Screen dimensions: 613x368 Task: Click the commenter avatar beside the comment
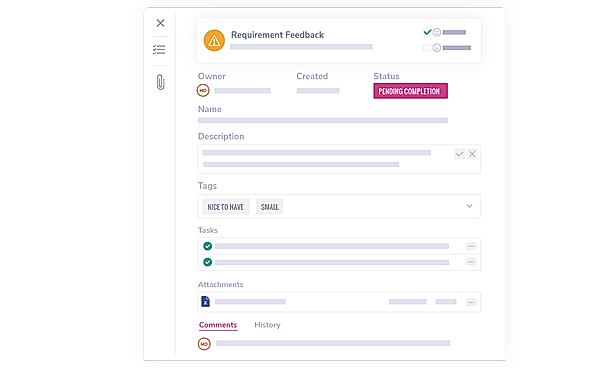(204, 344)
